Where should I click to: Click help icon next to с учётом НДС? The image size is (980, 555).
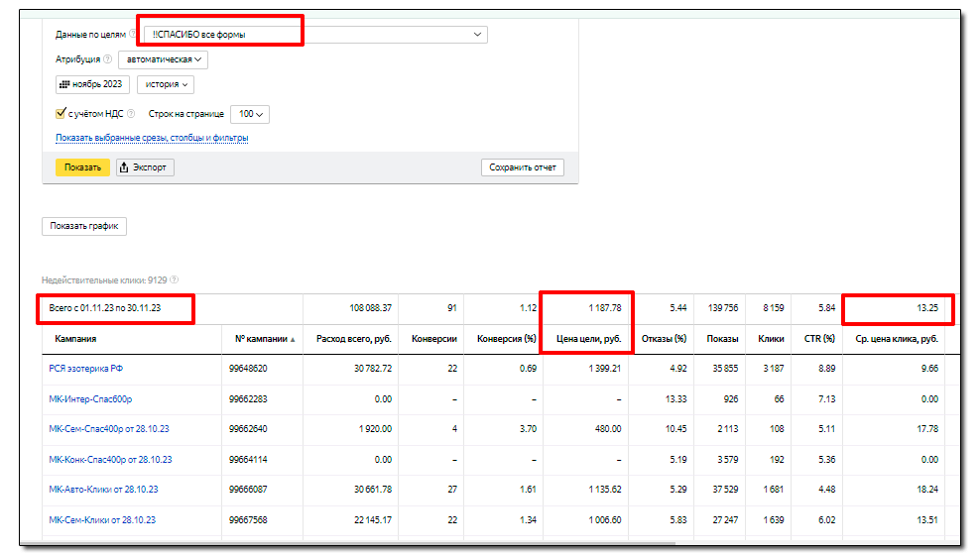click(133, 114)
